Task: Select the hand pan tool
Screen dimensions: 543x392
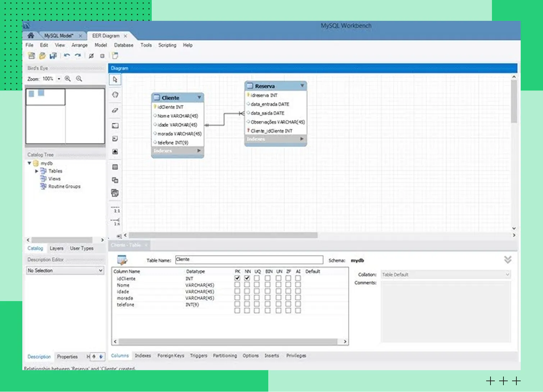Action: point(115,95)
